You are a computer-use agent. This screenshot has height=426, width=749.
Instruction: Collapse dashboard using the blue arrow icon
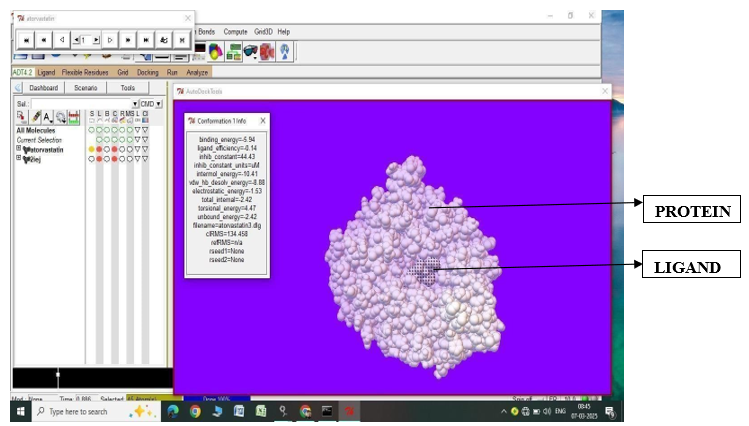[18, 88]
